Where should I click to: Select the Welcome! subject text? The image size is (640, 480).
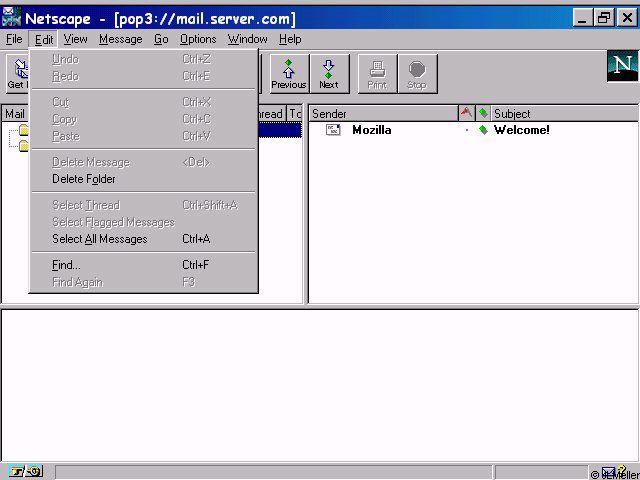522,130
